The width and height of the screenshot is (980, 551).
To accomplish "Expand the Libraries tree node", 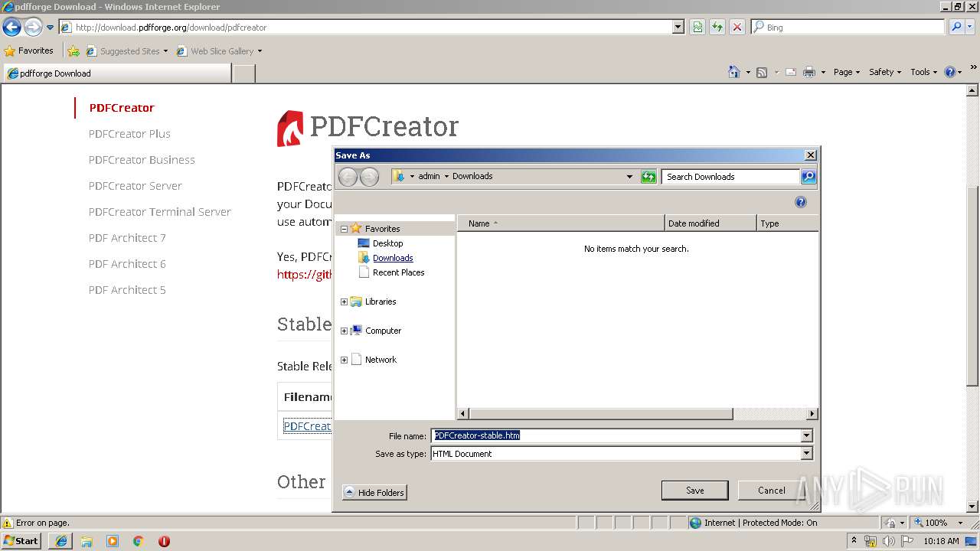I will (x=344, y=302).
